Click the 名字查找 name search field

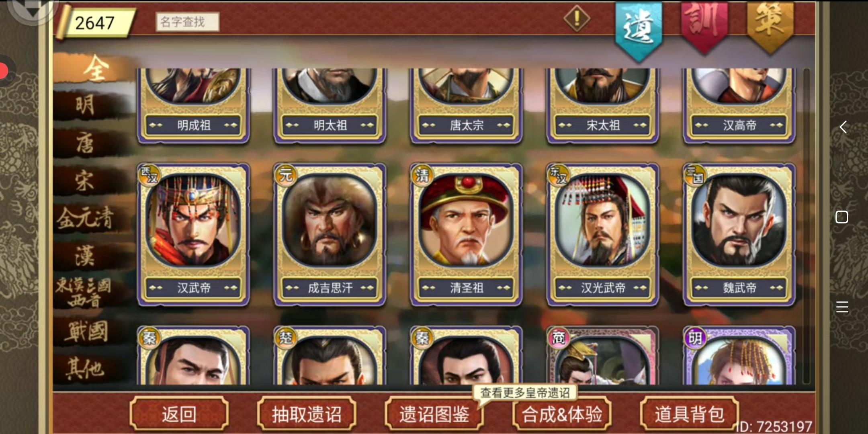(x=187, y=22)
